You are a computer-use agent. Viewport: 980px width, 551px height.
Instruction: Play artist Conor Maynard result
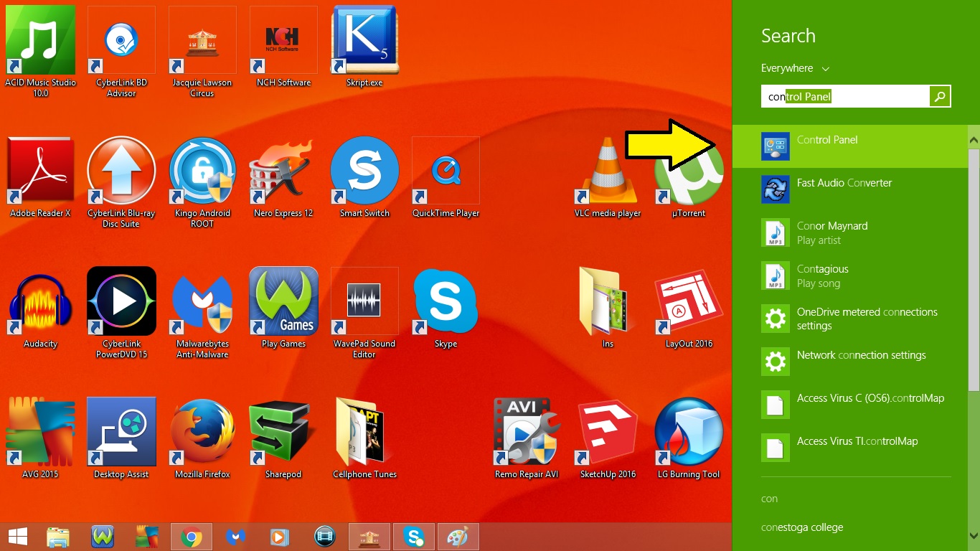(x=850, y=232)
